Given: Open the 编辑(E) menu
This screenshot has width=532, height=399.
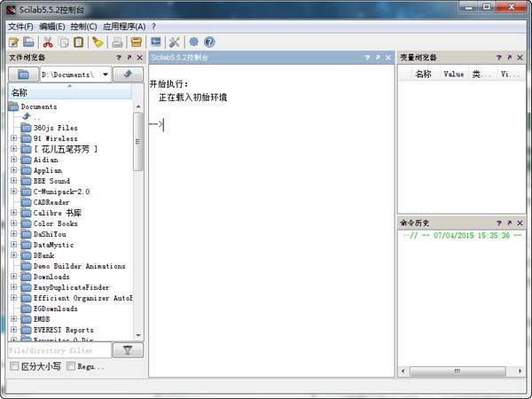Looking at the screenshot, I should coord(52,27).
